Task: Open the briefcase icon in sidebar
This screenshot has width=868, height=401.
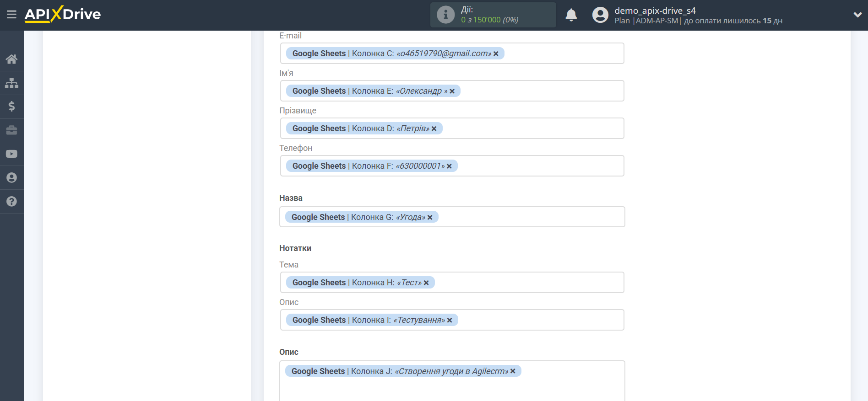Action: tap(11, 130)
